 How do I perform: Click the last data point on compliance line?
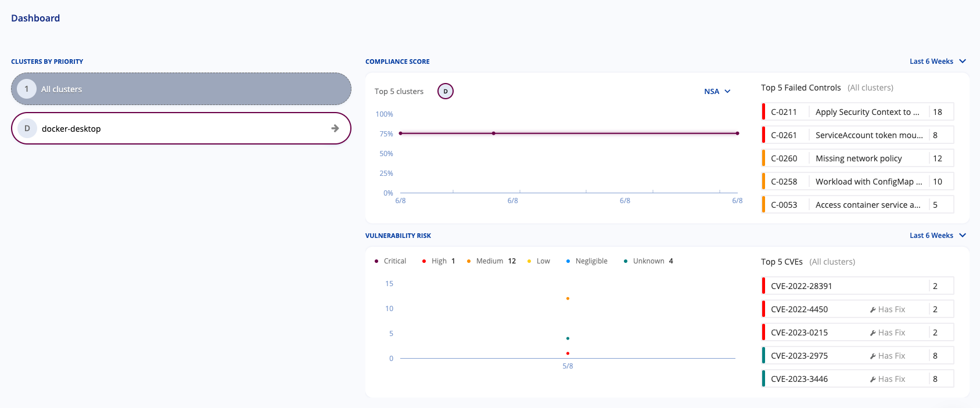(x=738, y=133)
